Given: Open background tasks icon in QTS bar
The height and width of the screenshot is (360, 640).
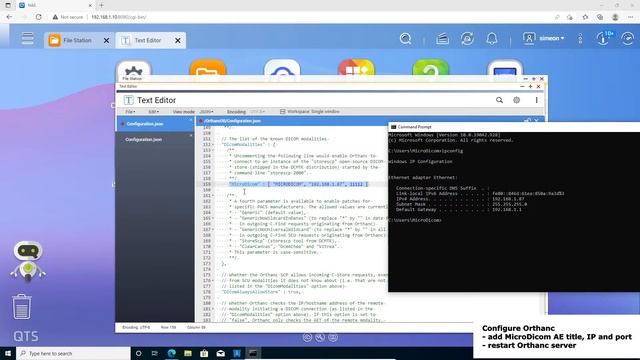Looking at the screenshot, I should point(442,39).
